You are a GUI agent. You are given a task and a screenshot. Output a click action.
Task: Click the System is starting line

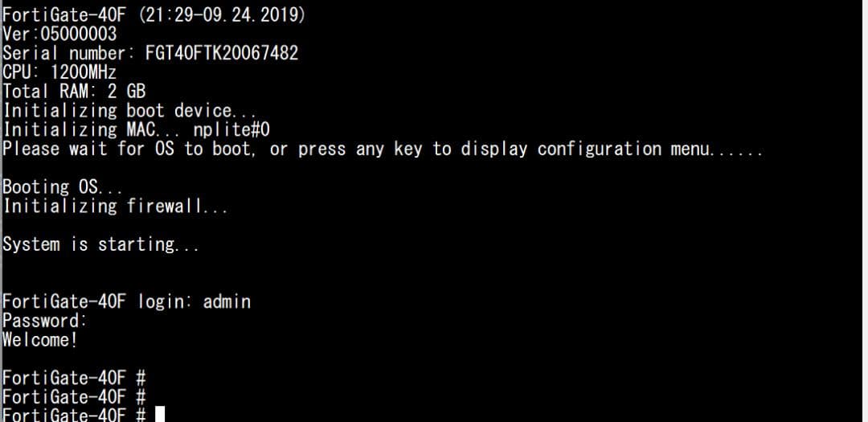pyautogui.click(x=100, y=244)
